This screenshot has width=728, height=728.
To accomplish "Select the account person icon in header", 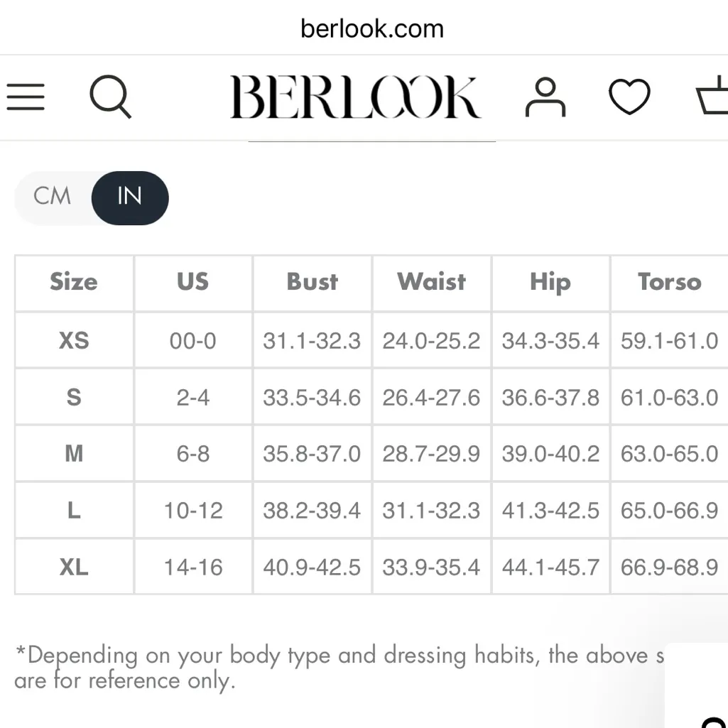I will [x=545, y=97].
